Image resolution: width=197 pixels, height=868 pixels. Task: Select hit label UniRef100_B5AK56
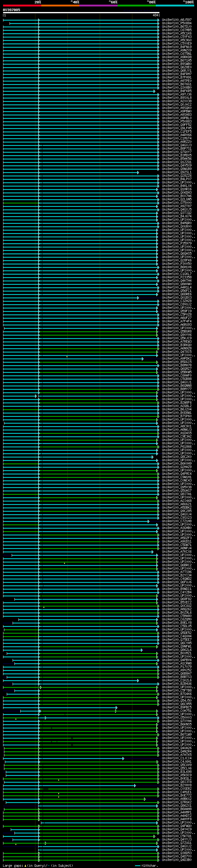pos(177,159)
